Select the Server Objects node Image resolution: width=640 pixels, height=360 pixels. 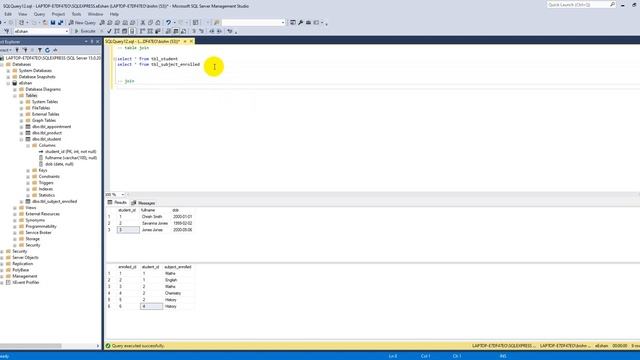pos(25,258)
